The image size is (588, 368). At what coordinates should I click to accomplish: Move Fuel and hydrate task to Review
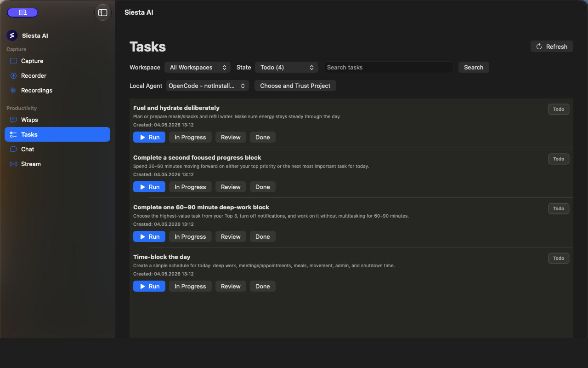pyautogui.click(x=231, y=137)
